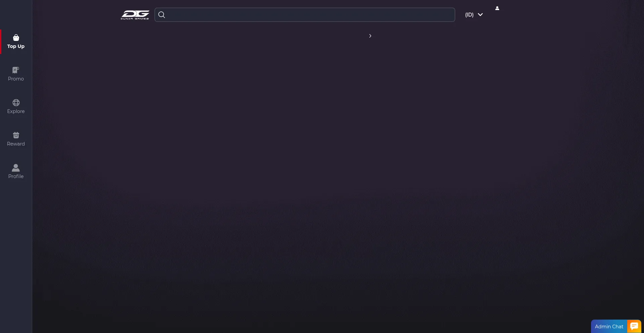Select the Reward gift box icon
Screen dimensions: 644x333
pos(16,135)
